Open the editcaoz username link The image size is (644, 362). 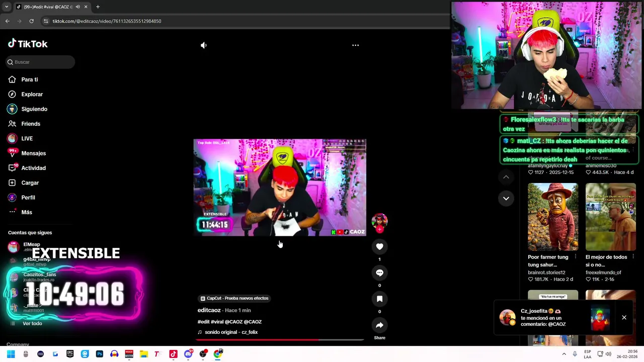click(x=209, y=310)
